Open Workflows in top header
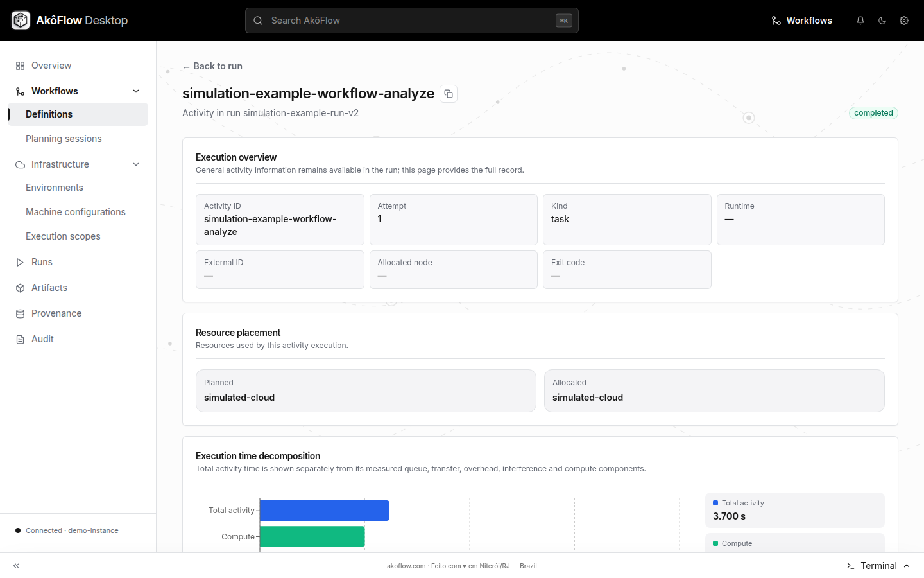This screenshot has height=578, width=924. pos(801,21)
